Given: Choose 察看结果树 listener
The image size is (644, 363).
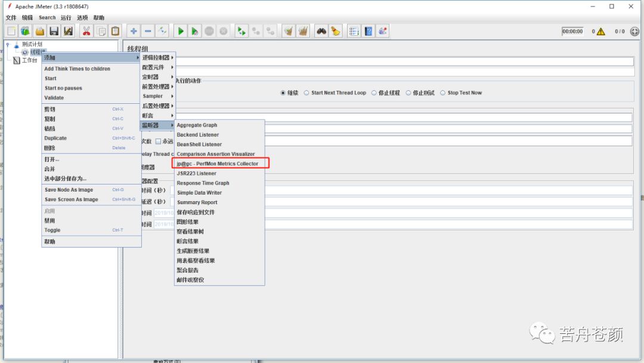Looking at the screenshot, I should pos(219,232).
